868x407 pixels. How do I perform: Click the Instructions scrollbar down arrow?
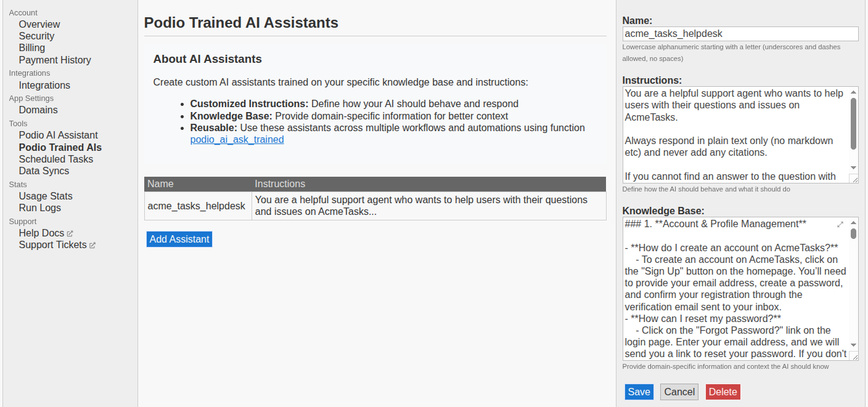tap(854, 167)
